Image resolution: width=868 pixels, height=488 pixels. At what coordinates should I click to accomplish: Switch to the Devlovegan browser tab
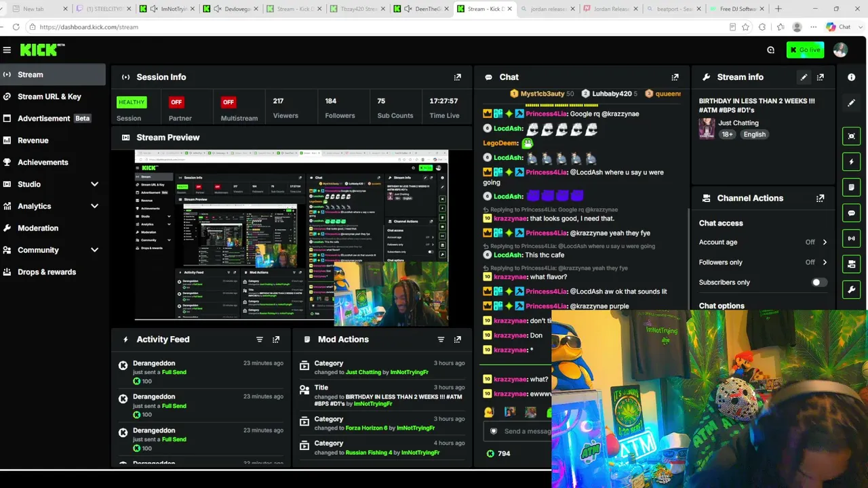[232, 9]
